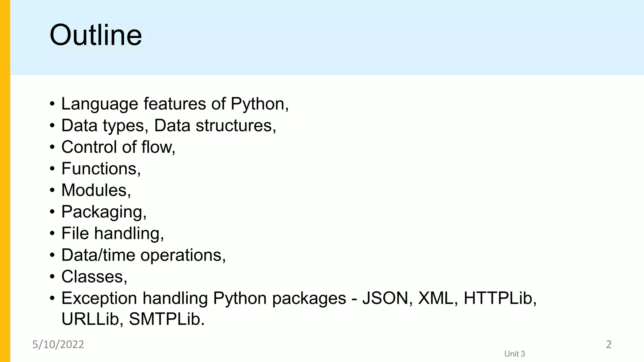Click the date 5/10/2022 in the footer

tap(58, 344)
